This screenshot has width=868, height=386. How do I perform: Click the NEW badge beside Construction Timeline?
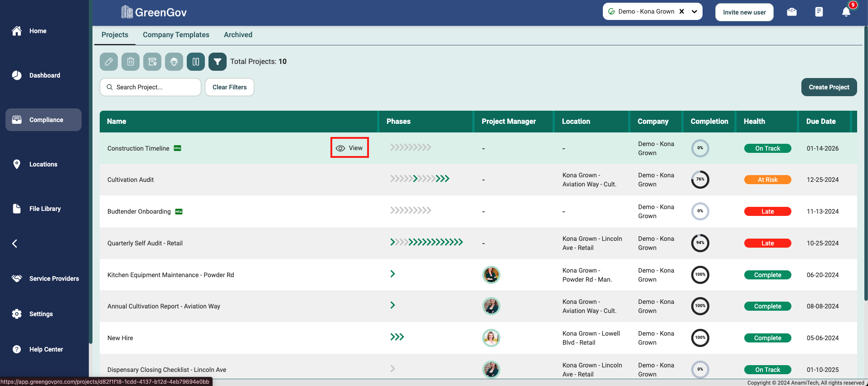point(178,148)
